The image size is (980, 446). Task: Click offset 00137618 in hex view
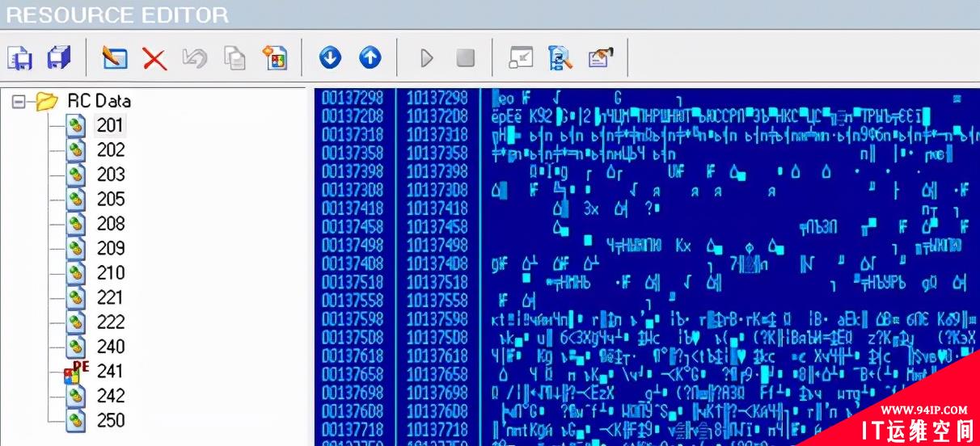[x=352, y=356]
